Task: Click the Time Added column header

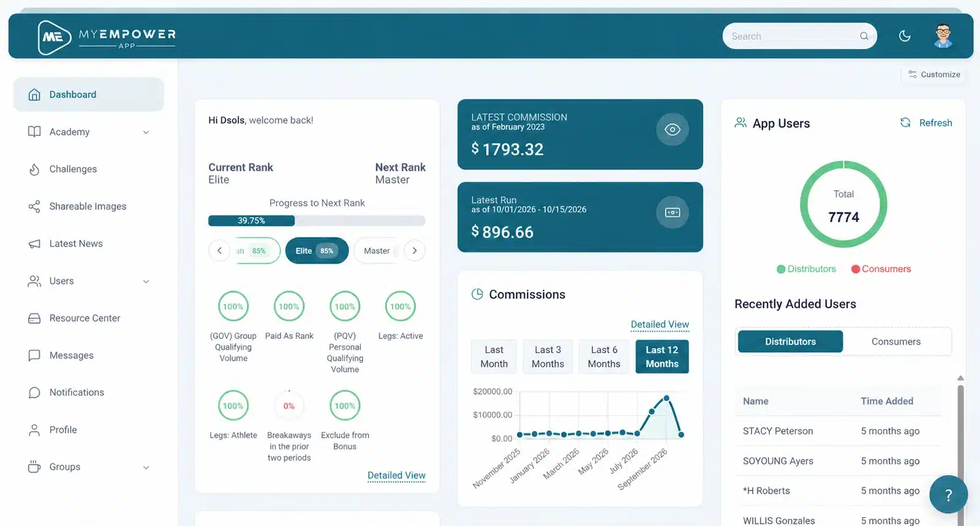Action: coord(887,401)
